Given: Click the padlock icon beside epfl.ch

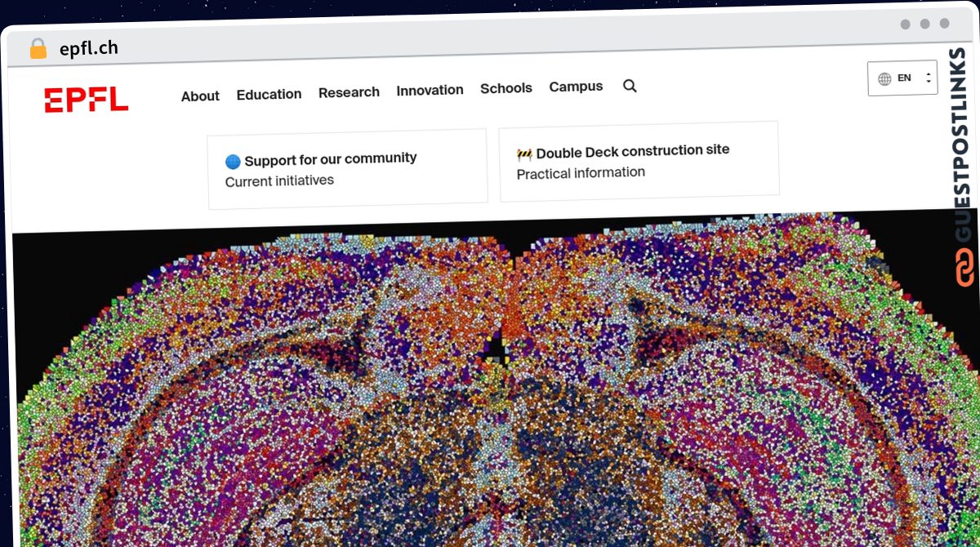Looking at the screenshot, I should pyautogui.click(x=38, y=49).
